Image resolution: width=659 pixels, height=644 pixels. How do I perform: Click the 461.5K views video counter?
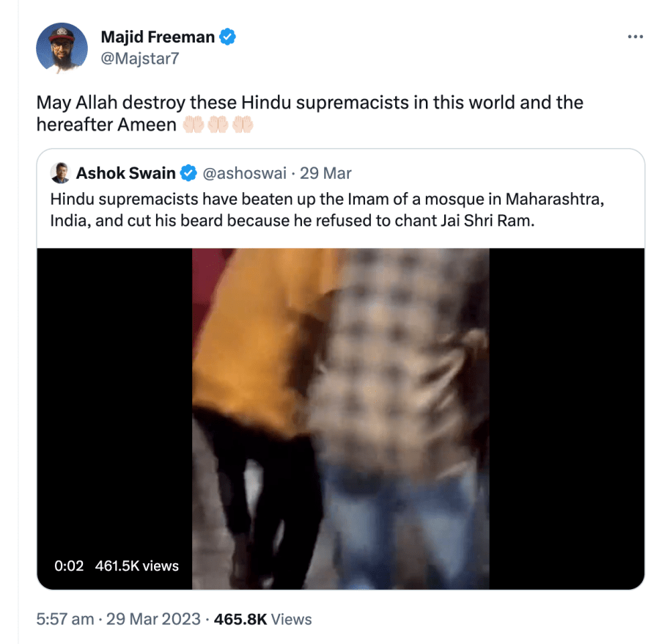136,566
